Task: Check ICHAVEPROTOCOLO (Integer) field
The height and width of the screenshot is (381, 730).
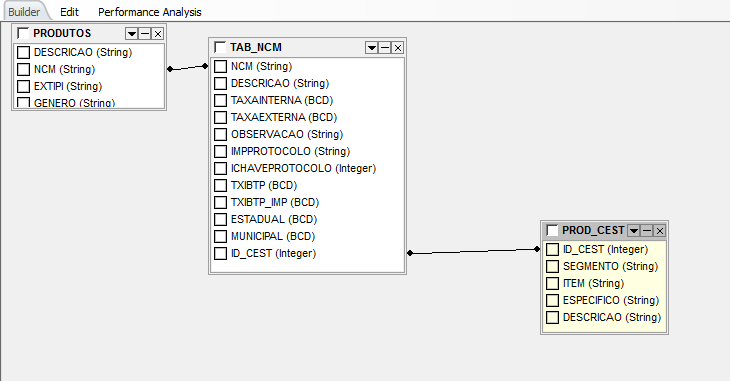Action: point(220,168)
